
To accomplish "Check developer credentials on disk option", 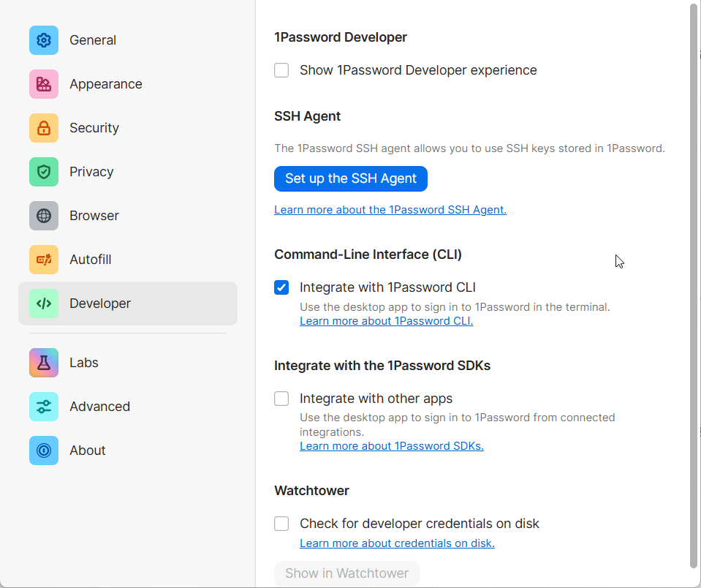I will click(281, 524).
